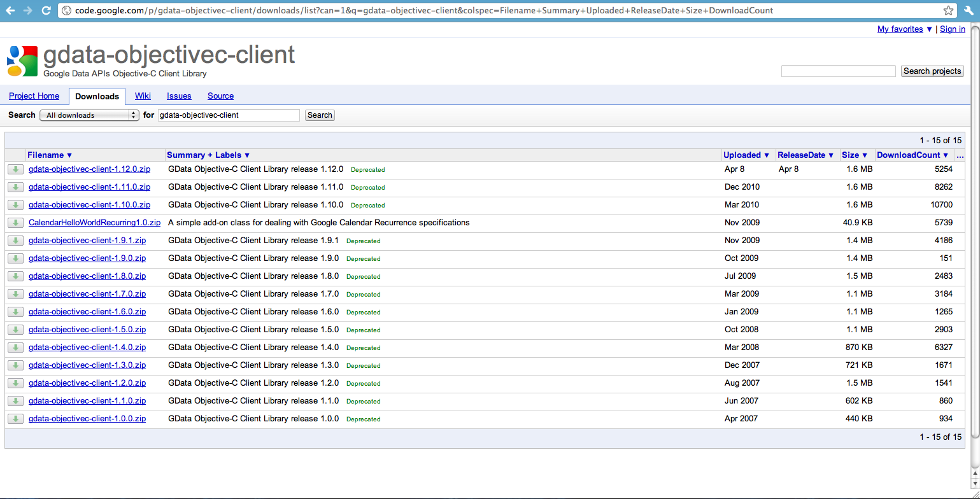The width and height of the screenshot is (980, 499).
Task: Click the Jun 2007 uploaded date
Action: (741, 401)
